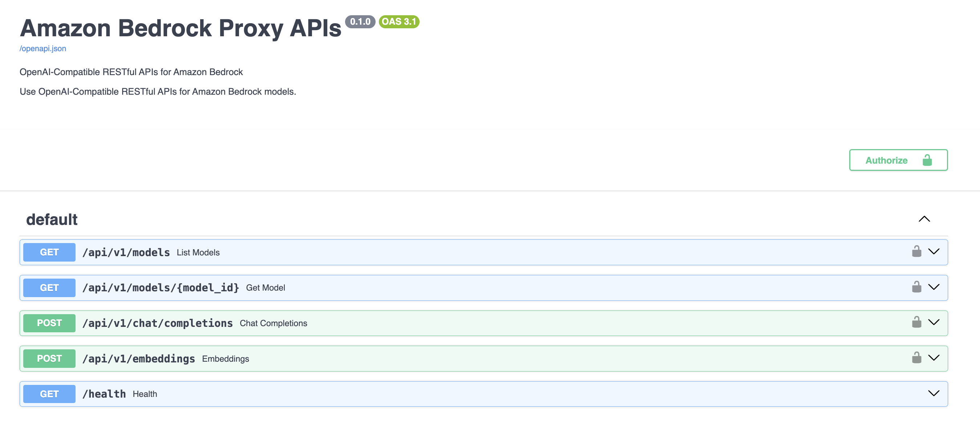Click the GET badge for List Models
The width and height of the screenshot is (980, 423).
49,252
